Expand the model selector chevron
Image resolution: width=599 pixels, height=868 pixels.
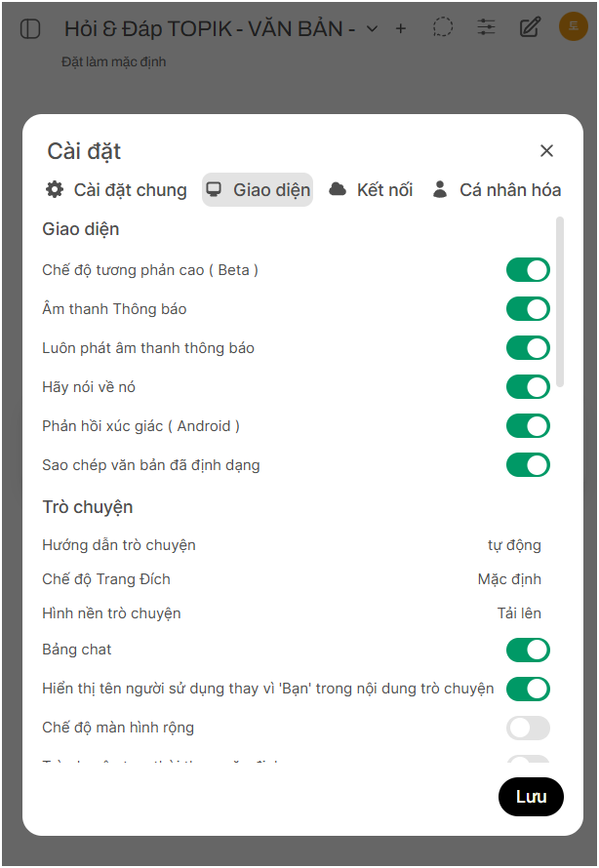[x=372, y=29]
